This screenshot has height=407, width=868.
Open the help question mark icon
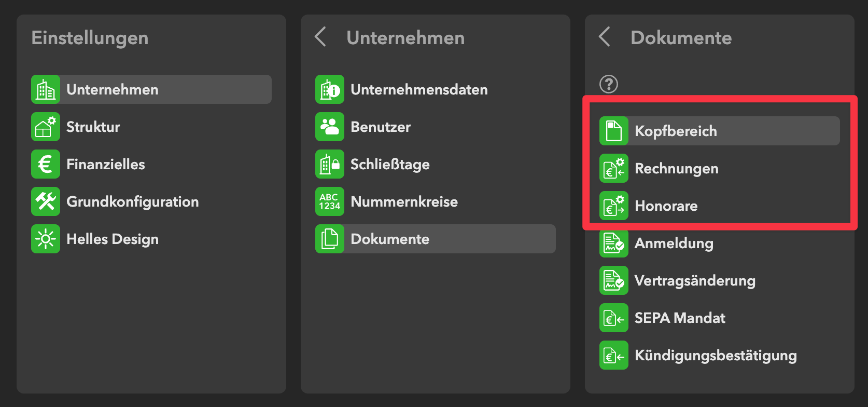[x=609, y=84]
